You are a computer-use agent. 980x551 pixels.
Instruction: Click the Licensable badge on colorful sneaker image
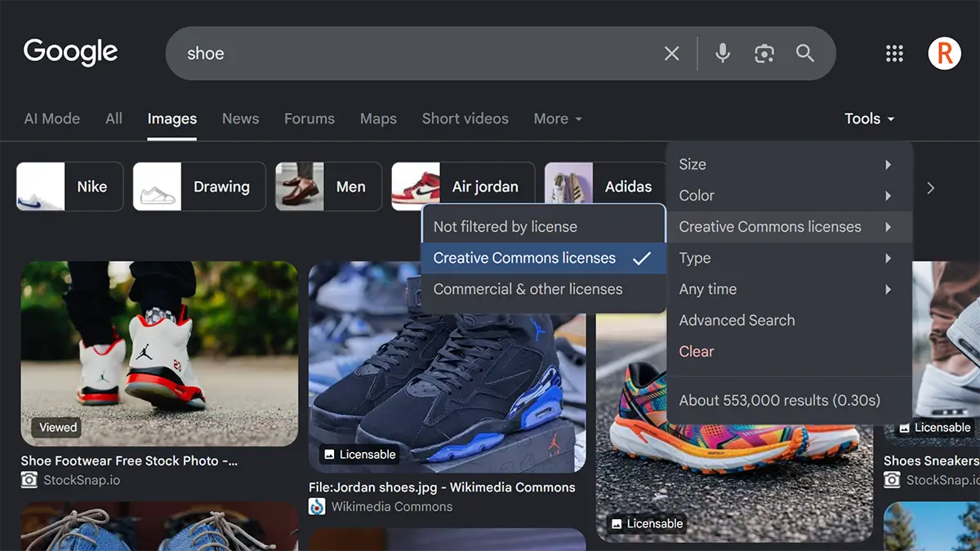click(x=646, y=524)
